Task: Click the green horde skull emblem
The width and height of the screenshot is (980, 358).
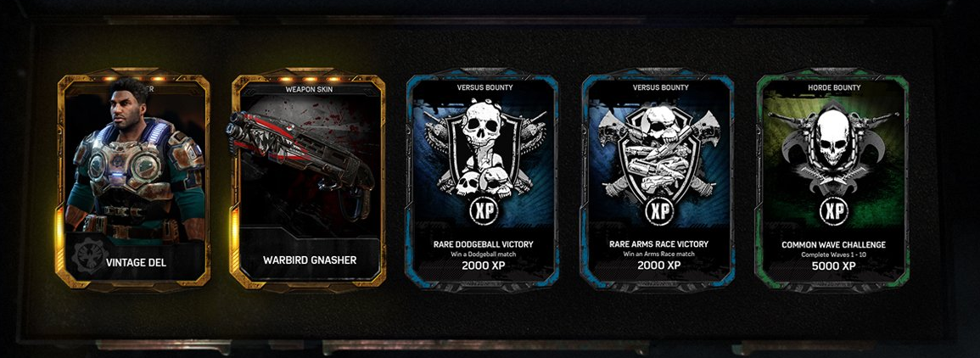Action: pyautogui.click(x=834, y=148)
